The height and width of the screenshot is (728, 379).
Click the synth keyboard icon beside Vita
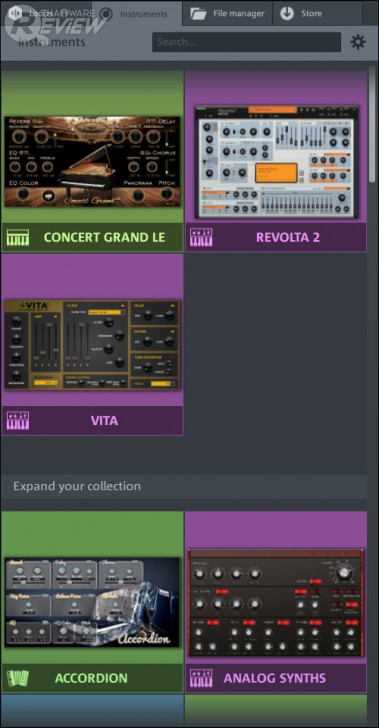[x=18, y=421]
